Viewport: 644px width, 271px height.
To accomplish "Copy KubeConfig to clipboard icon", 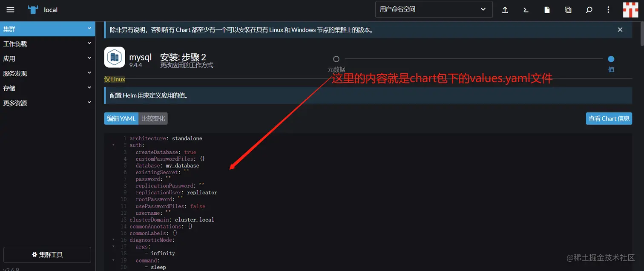I will tap(568, 10).
